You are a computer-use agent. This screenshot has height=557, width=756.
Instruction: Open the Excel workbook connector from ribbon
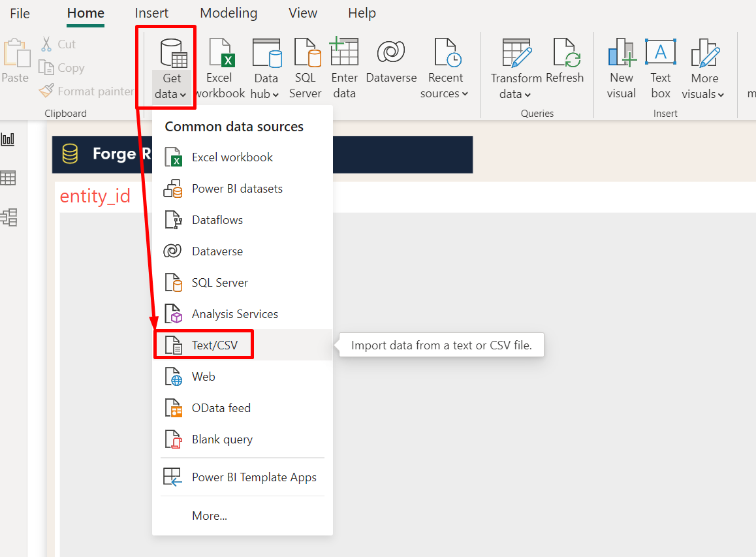[219, 65]
